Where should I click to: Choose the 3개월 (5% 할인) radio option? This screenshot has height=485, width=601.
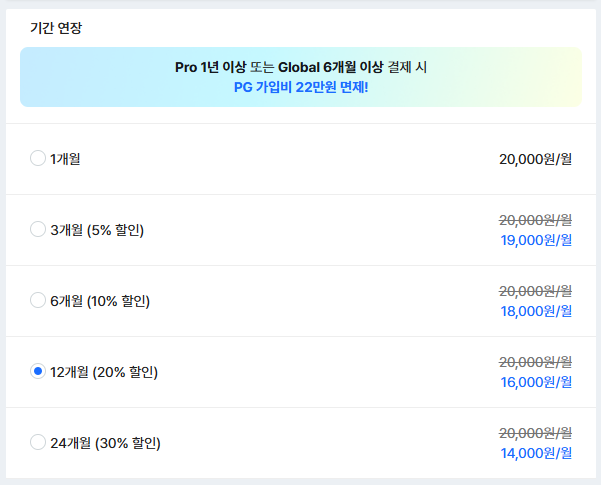click(38, 230)
